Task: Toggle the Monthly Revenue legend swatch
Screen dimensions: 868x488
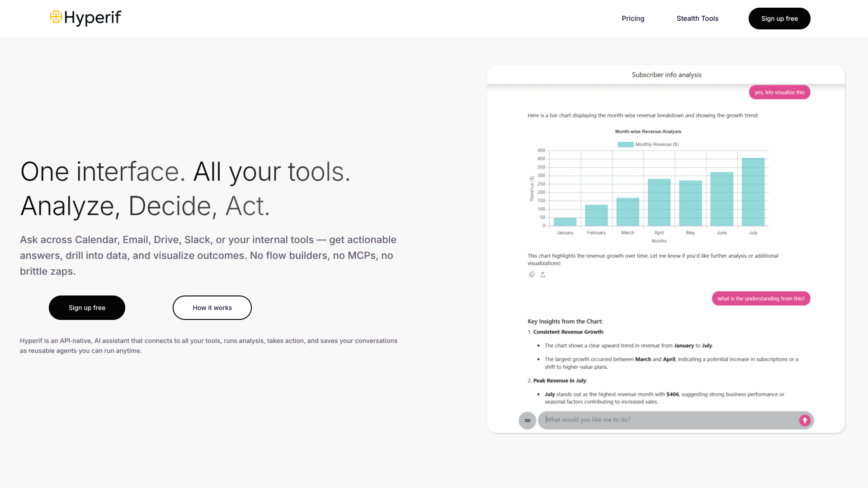Action: [625, 145]
